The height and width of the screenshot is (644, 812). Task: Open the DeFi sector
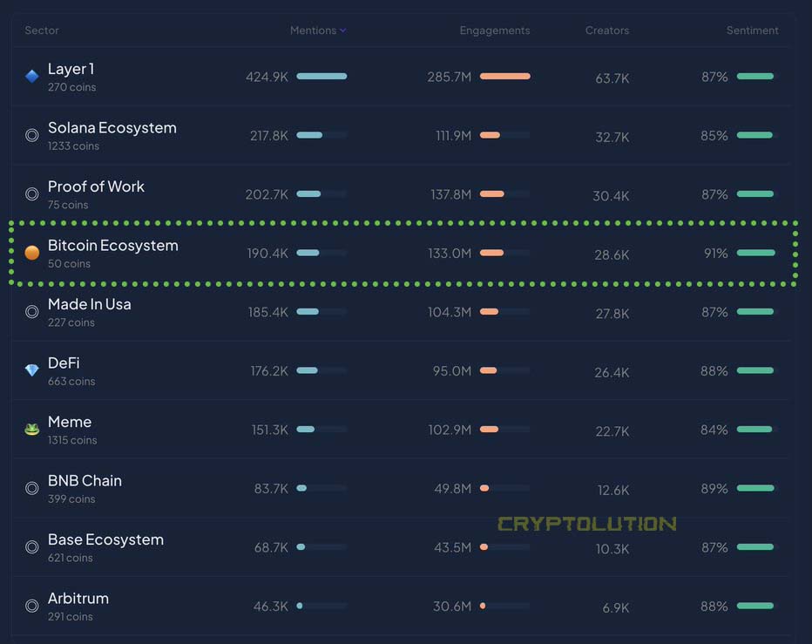point(64,363)
